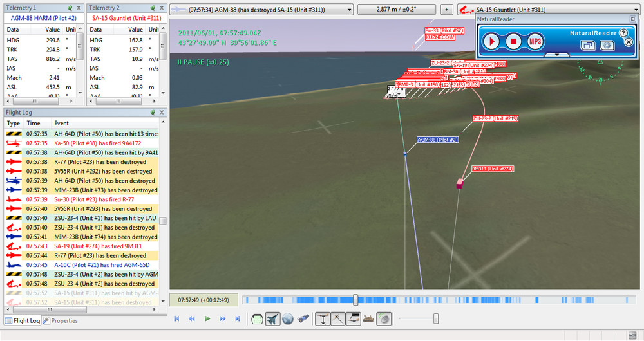644x341 pixels.
Task: Toggle ground units tank display
Action: [x=368, y=319]
